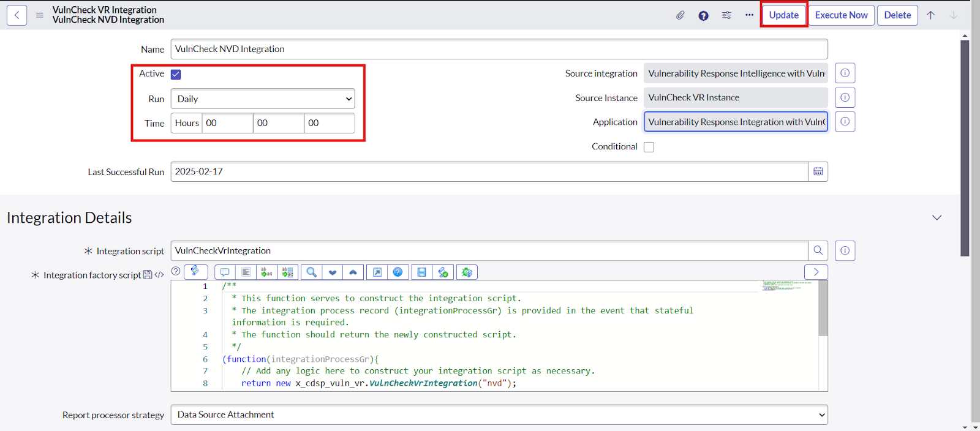Go back using the header back arrow
The width and height of the screenshot is (980, 431).
[x=17, y=15]
